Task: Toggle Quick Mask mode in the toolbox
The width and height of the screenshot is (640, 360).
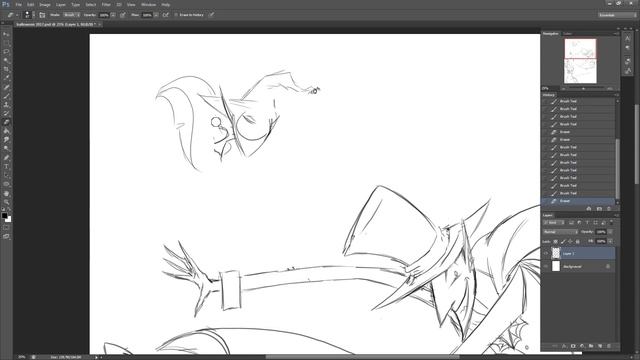Action: (6, 228)
